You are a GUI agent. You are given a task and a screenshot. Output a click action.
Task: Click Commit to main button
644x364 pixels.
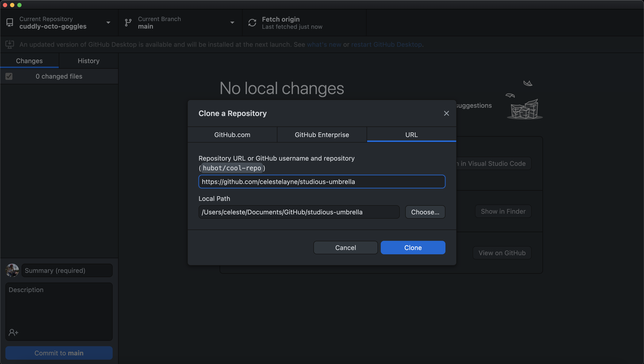click(x=59, y=353)
